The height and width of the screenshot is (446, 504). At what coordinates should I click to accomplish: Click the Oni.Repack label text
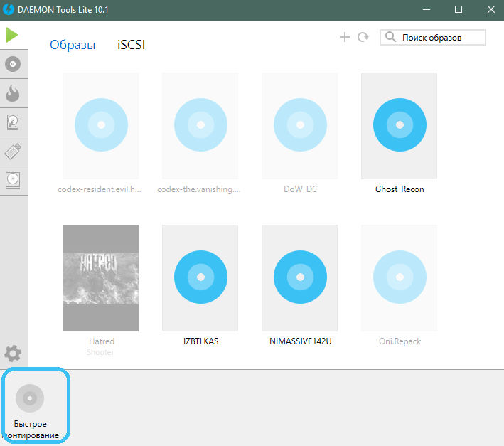pos(400,341)
